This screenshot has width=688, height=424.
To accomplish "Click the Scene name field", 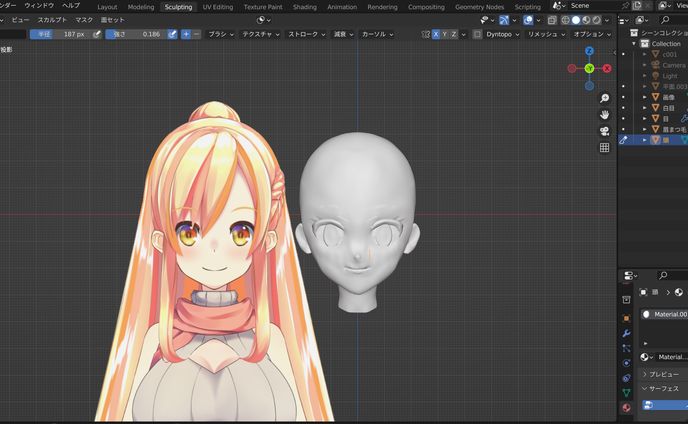I will 595,6.
